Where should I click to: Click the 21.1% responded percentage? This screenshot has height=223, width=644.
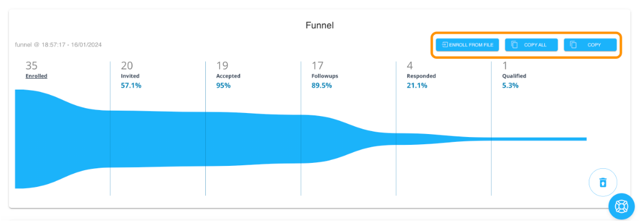click(x=417, y=85)
